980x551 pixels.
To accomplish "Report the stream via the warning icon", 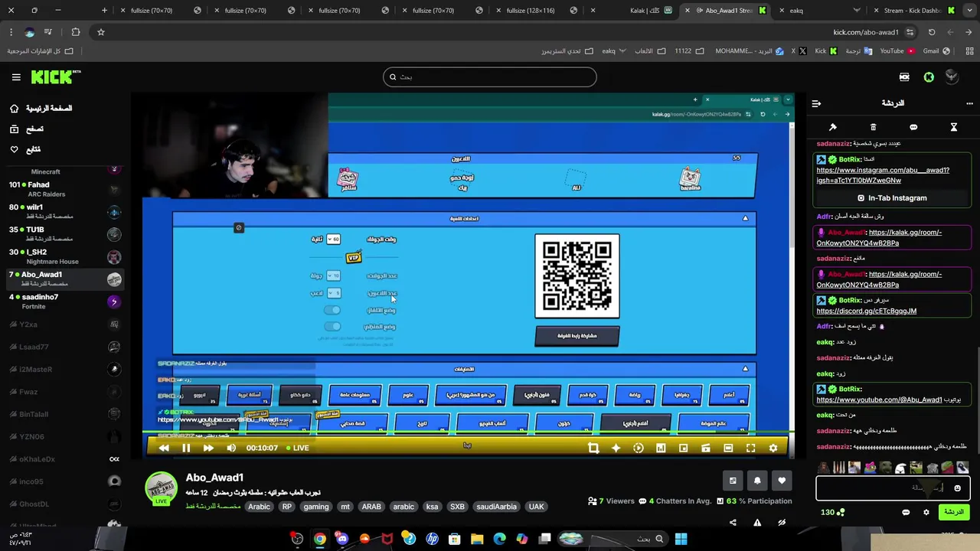I will pos(757,523).
